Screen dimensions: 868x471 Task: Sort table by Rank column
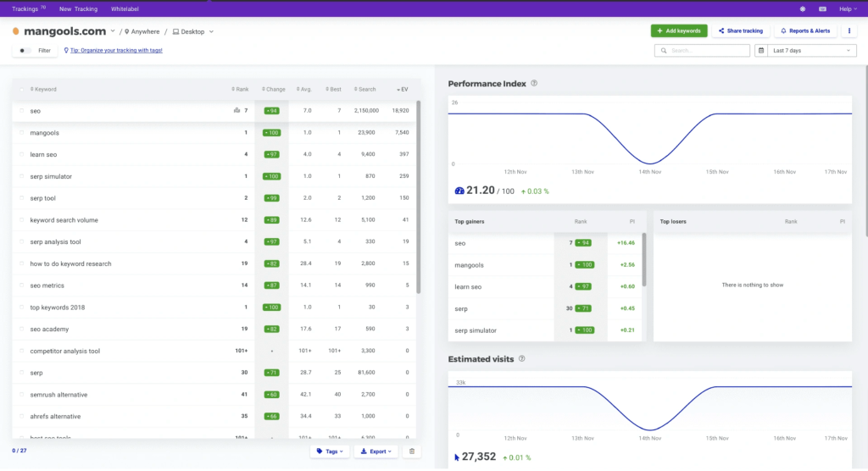[x=240, y=89]
